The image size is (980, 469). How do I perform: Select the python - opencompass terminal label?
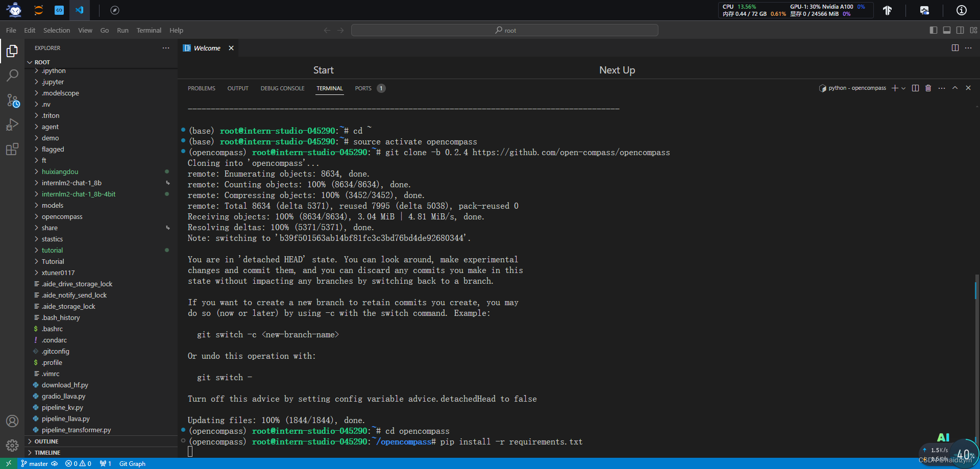[x=852, y=88]
